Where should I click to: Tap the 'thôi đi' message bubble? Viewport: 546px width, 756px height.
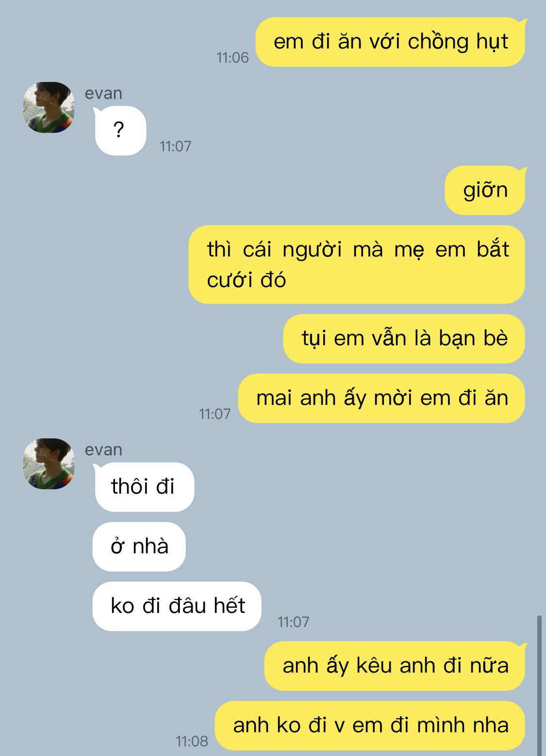point(144,487)
